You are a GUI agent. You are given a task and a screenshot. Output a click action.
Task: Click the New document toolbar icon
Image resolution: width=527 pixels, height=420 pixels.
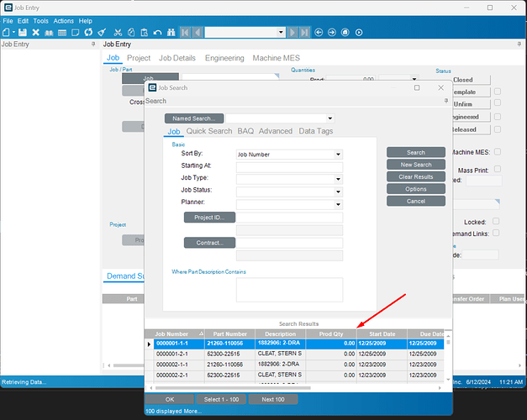click(7, 32)
